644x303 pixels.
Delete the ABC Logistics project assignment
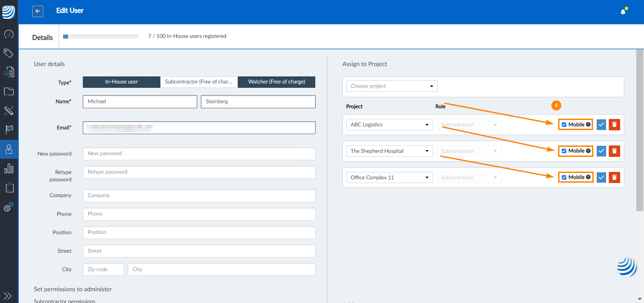(614, 125)
